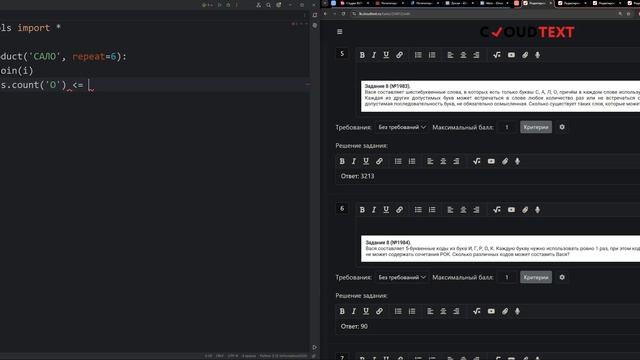
Task: Open requirements dropdown for task 6
Action: pos(402,278)
